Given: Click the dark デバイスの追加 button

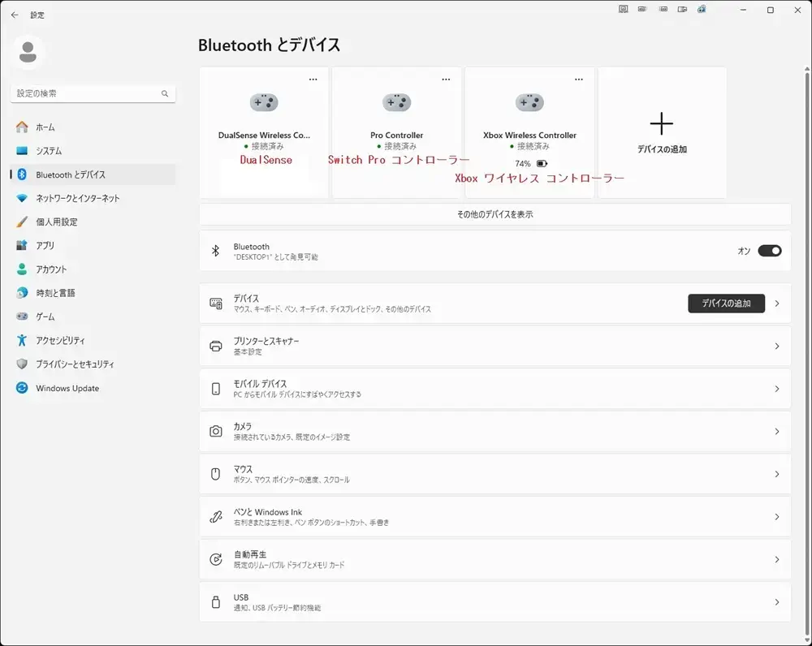Looking at the screenshot, I should click(x=726, y=304).
